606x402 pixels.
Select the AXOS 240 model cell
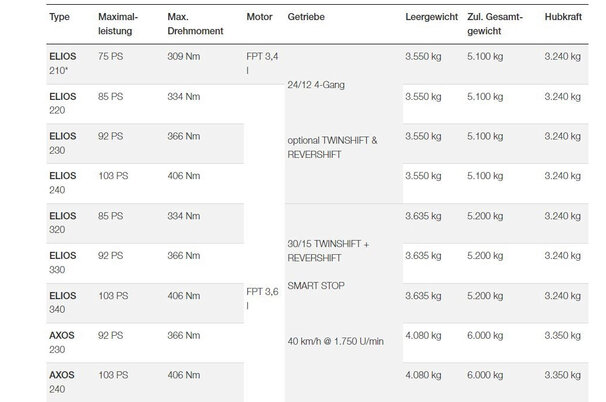pos(34,381)
